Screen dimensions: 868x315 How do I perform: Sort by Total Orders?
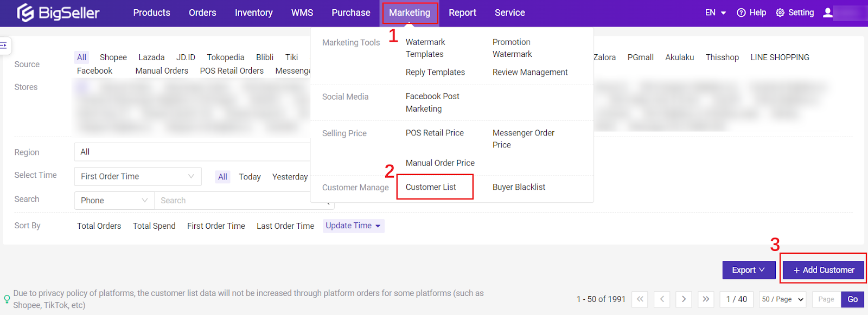click(99, 226)
